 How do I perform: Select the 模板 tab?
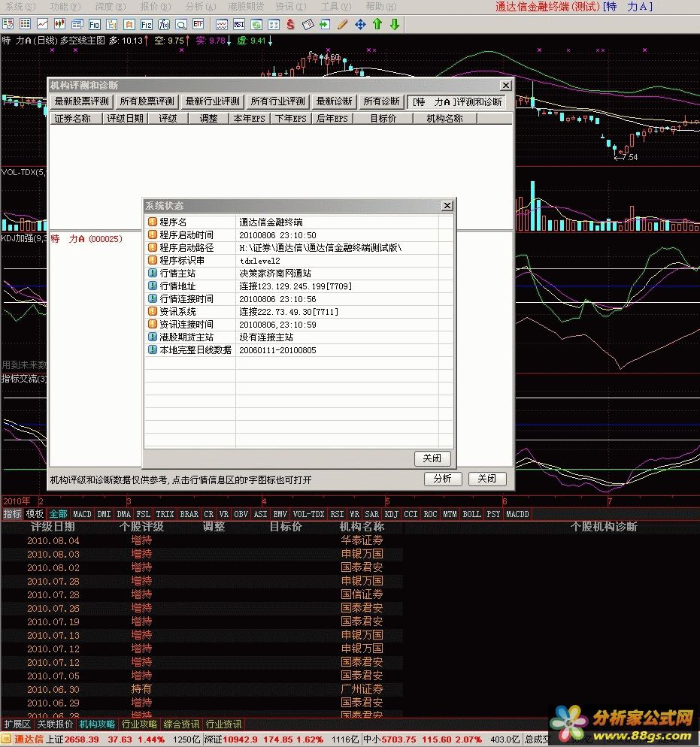[35, 514]
